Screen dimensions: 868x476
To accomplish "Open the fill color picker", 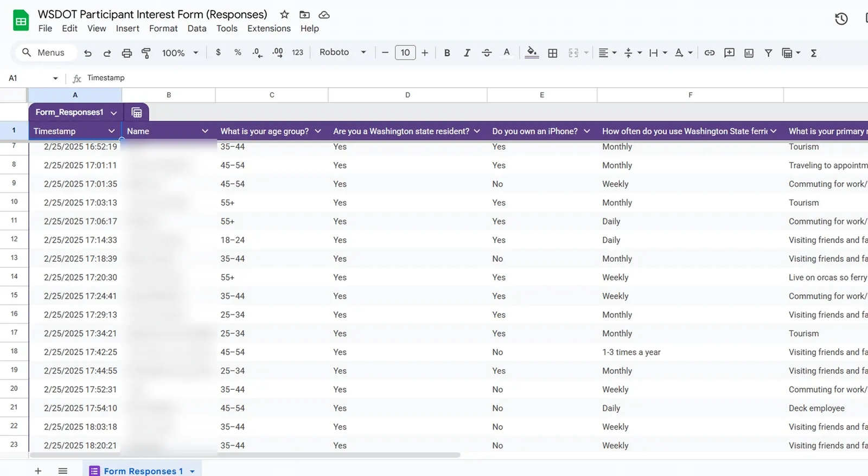I will (x=532, y=53).
